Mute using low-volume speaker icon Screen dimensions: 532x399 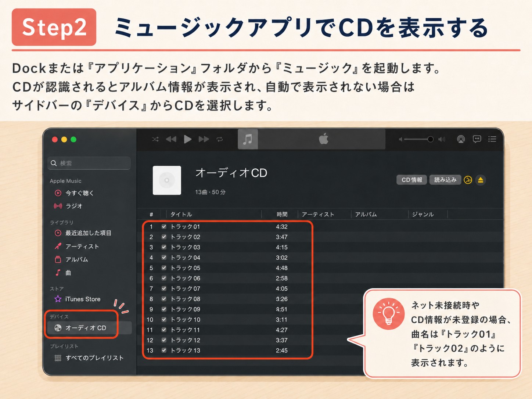point(400,139)
